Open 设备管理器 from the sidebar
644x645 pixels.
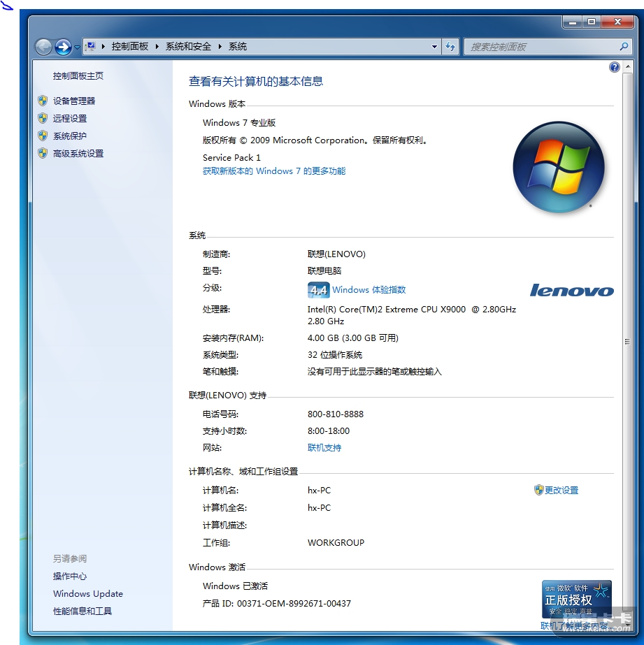(74, 101)
